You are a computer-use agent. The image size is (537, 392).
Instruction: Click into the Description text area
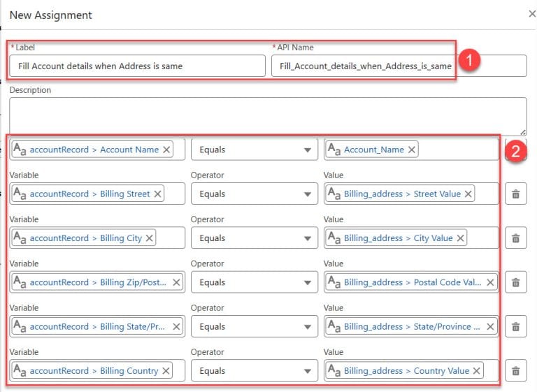click(268, 117)
